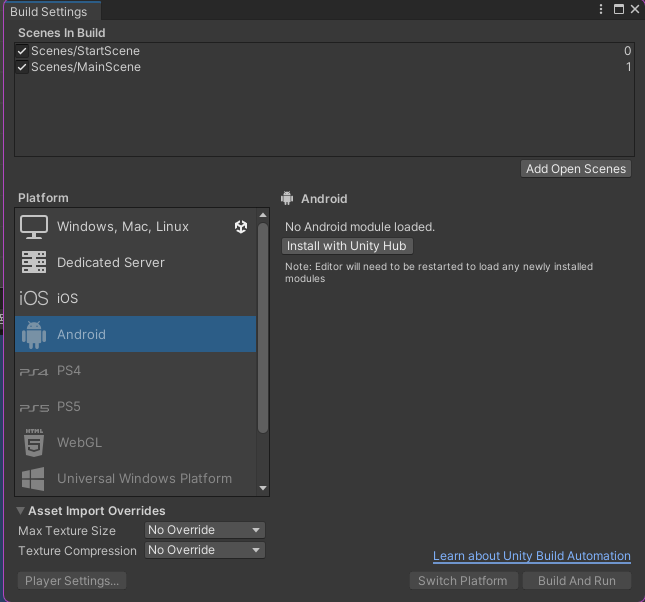Click the Unity logo badge on Windows row
The width and height of the screenshot is (645, 602).
click(241, 226)
